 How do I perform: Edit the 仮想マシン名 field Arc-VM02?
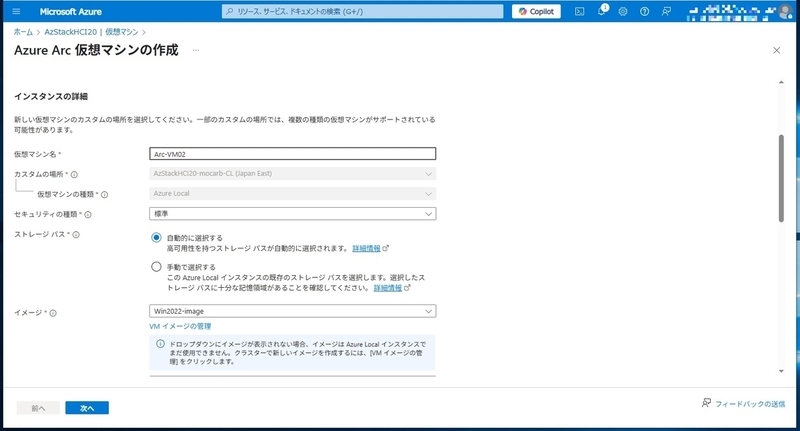(292, 154)
